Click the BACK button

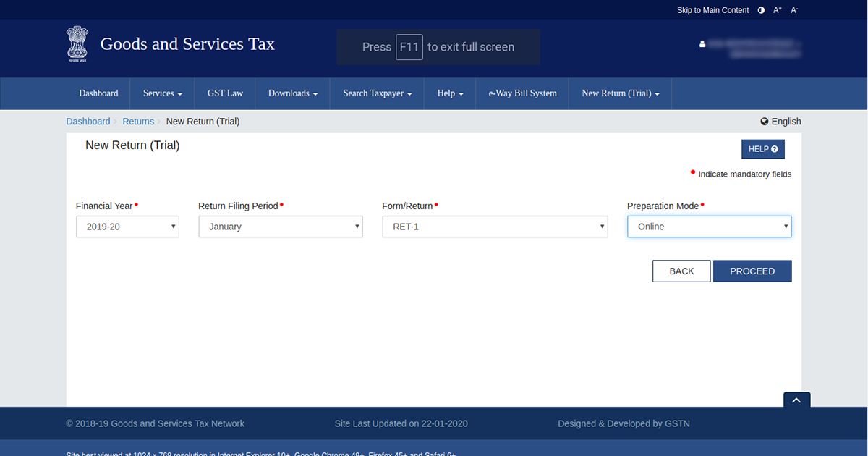[x=681, y=271]
